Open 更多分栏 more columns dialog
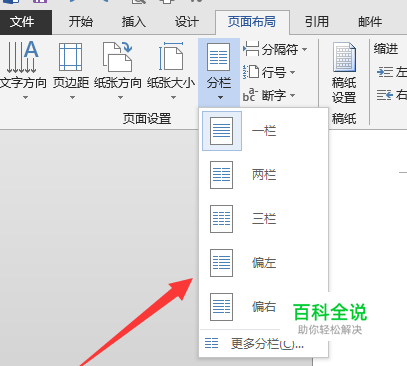 264,343
